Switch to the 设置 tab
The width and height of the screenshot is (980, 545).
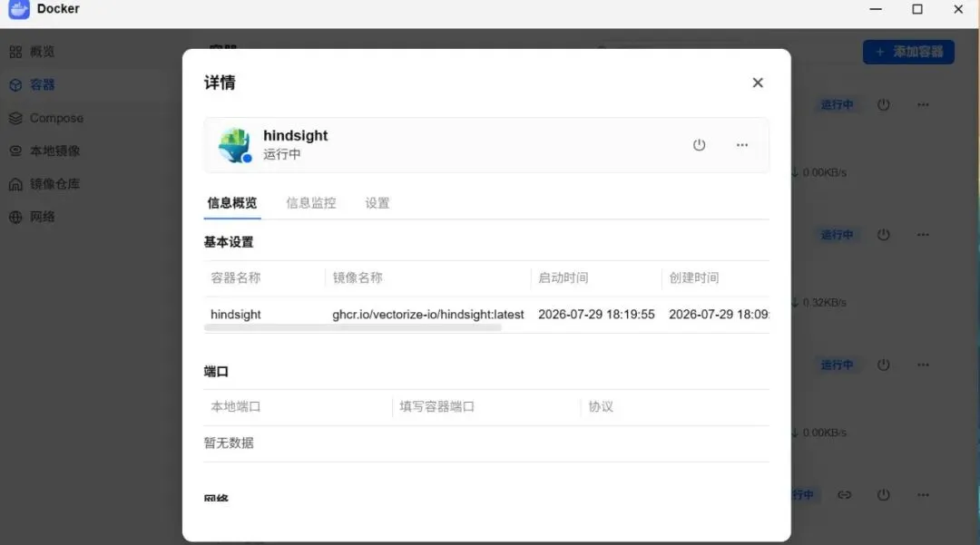(377, 203)
